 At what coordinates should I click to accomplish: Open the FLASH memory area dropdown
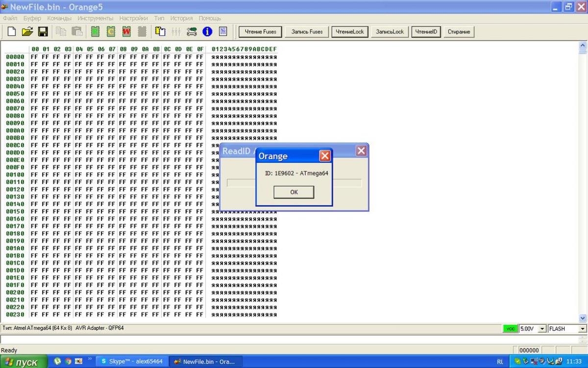(x=583, y=329)
